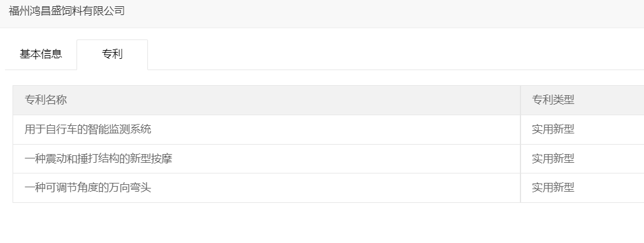Click 实用新型 in the bicycle monitoring row
The height and width of the screenshot is (243, 644).
[553, 129]
